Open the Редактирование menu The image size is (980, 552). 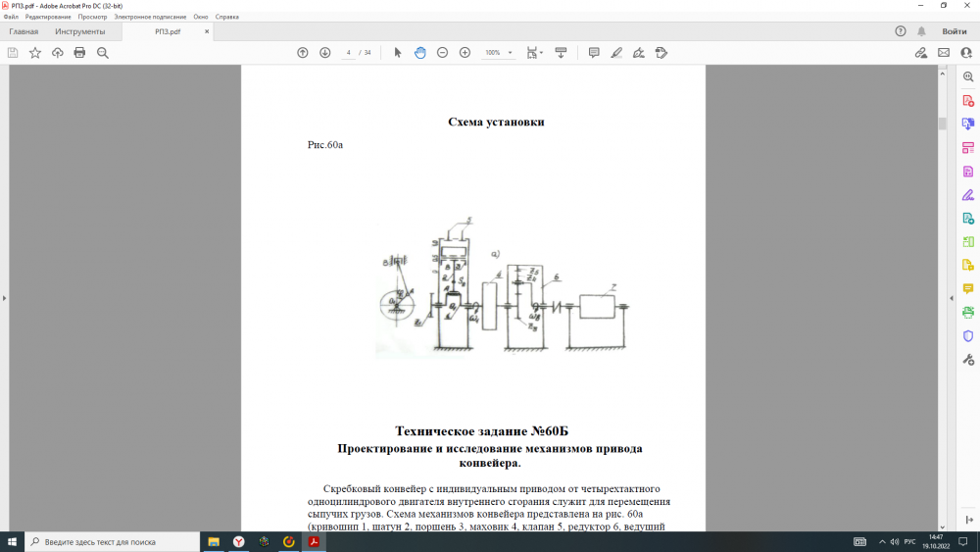tap(48, 17)
